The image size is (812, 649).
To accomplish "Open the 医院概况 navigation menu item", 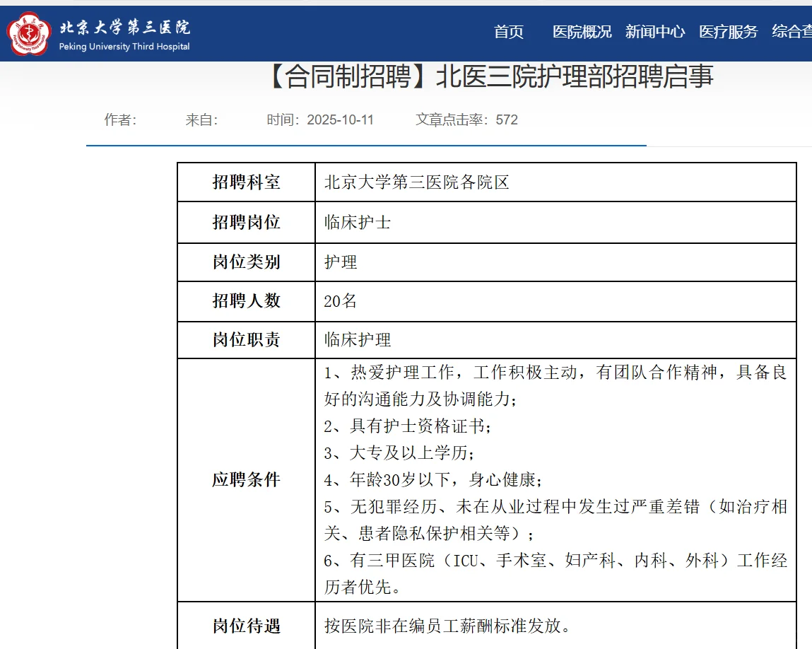I will click(582, 32).
